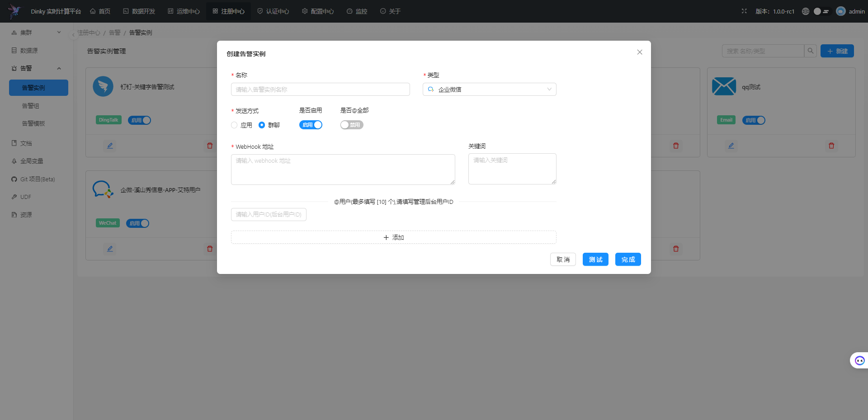Viewport: 868px width, 420px height.
Task: Click 注册中心 breadcrumb link
Action: coord(89,33)
